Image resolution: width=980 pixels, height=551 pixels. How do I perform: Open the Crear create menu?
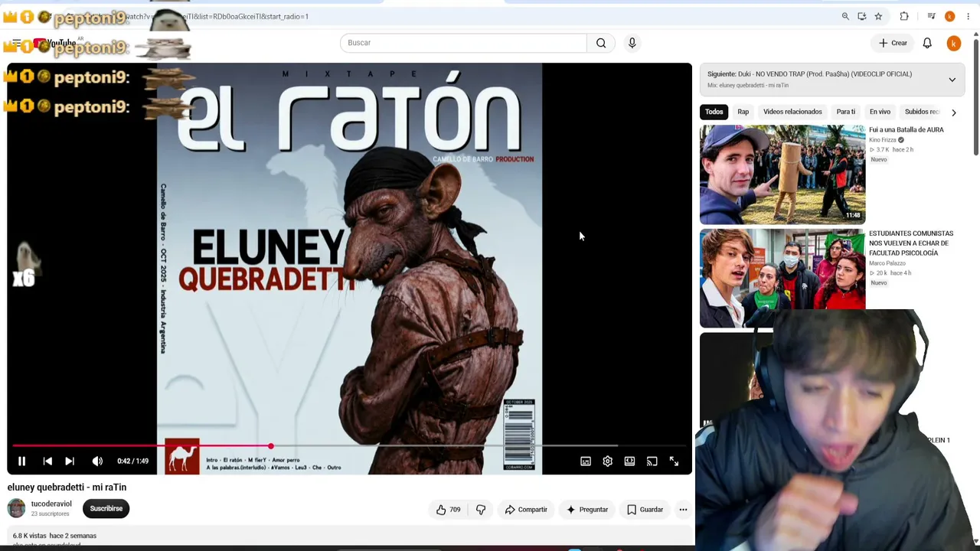point(893,43)
